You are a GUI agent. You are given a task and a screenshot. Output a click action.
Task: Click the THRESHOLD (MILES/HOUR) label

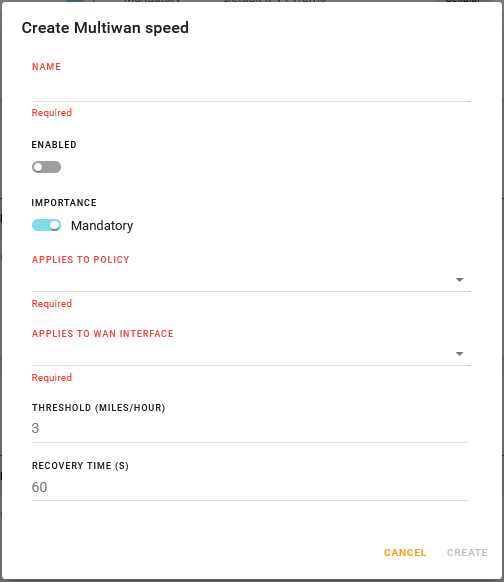pos(99,408)
